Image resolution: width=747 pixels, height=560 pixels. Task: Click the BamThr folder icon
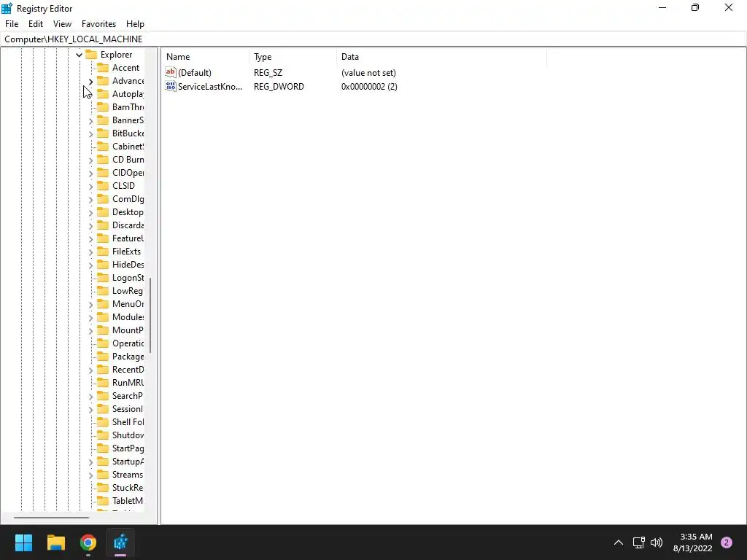click(103, 106)
